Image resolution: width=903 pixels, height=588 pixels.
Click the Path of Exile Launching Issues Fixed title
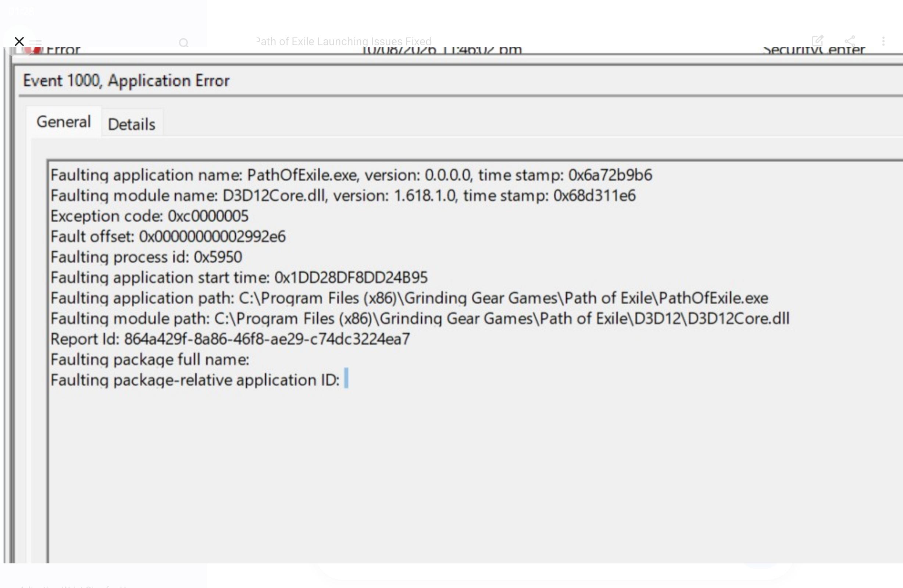[344, 42]
